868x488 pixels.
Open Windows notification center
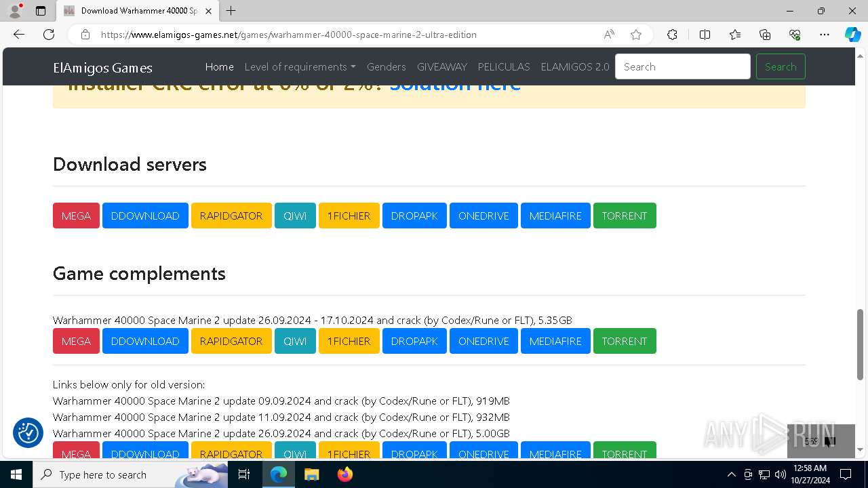pos(846,474)
